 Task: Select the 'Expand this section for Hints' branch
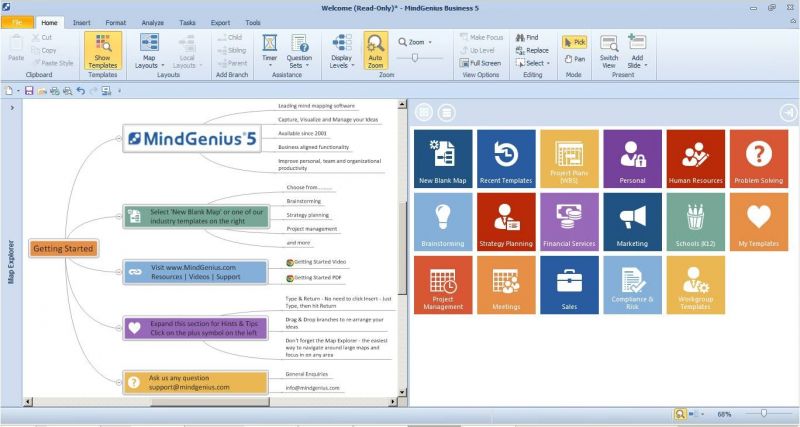(x=195, y=328)
